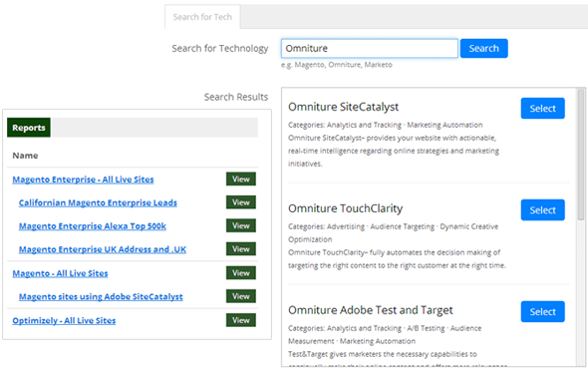The image size is (588, 369).
Task: Click SiteCatalyst categories line Analytics and Tracking
Action: [x=386, y=125]
